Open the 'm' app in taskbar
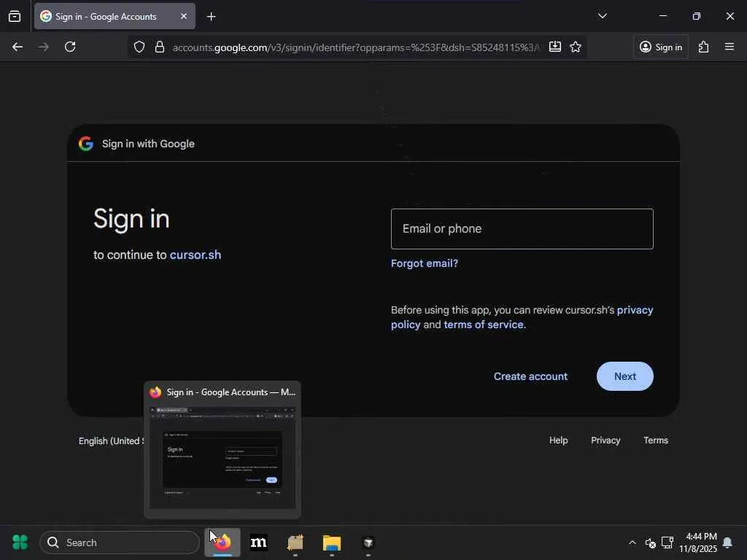 point(259,542)
